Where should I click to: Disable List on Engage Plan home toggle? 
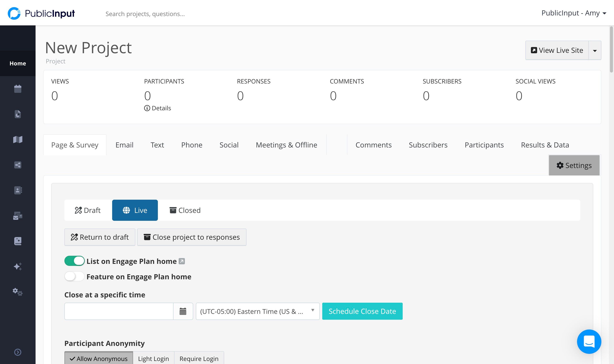[x=74, y=261]
